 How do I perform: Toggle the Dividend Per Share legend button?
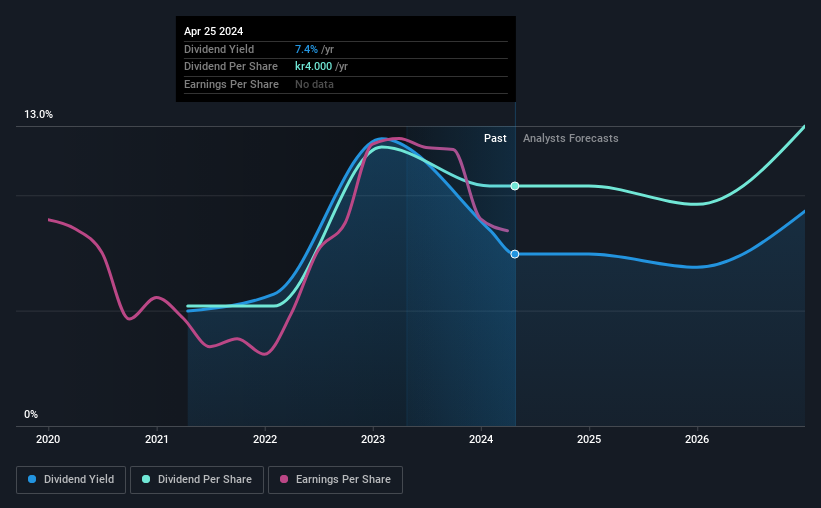point(197,480)
